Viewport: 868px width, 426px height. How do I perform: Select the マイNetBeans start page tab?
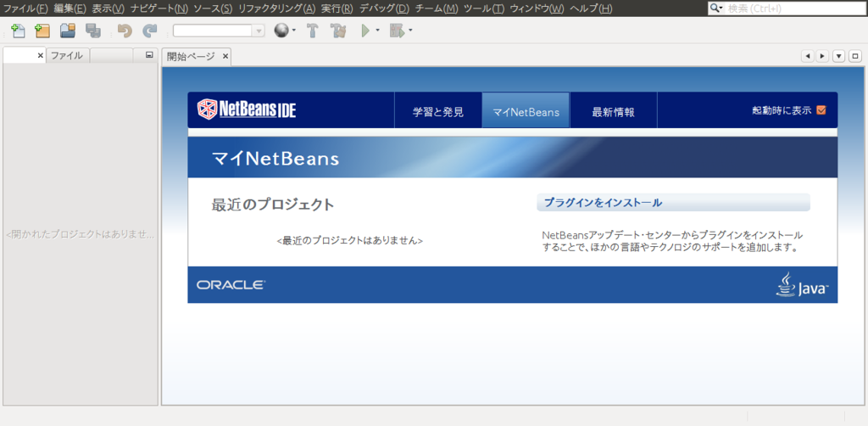coord(526,110)
